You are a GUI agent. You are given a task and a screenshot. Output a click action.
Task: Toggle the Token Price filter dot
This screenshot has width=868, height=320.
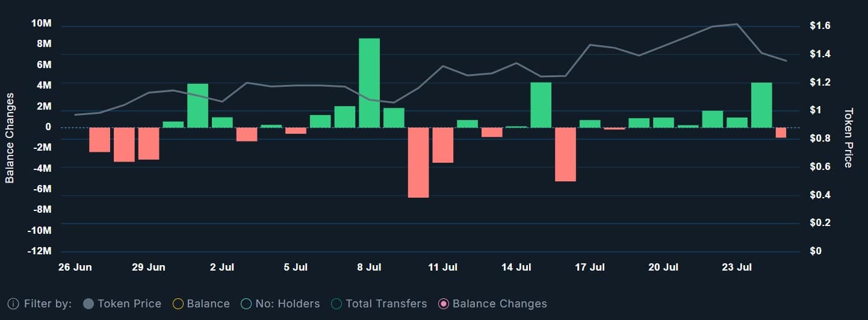88,304
